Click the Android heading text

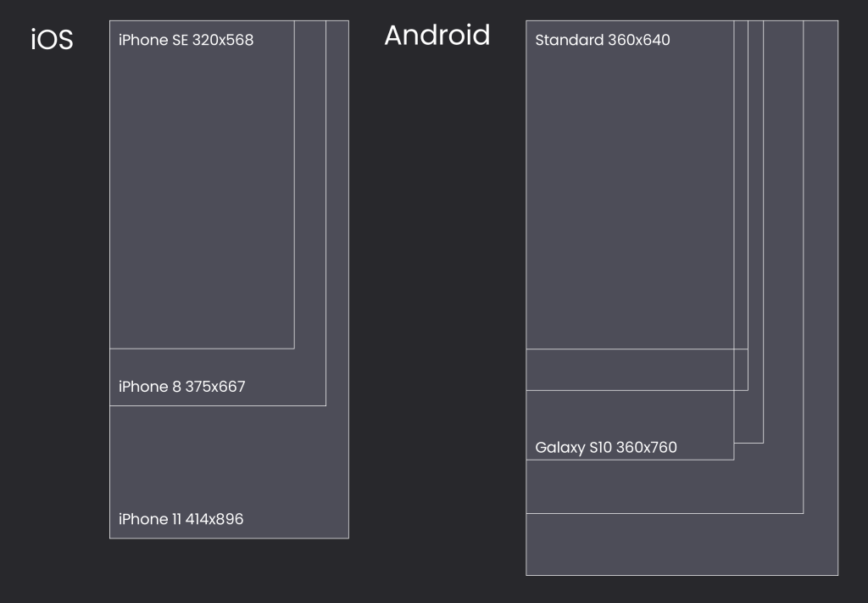coord(437,36)
